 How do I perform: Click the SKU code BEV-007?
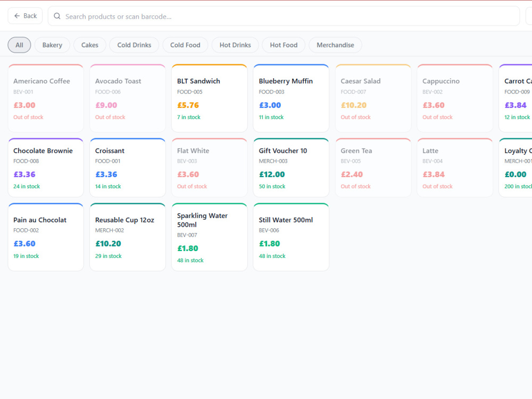coord(187,235)
